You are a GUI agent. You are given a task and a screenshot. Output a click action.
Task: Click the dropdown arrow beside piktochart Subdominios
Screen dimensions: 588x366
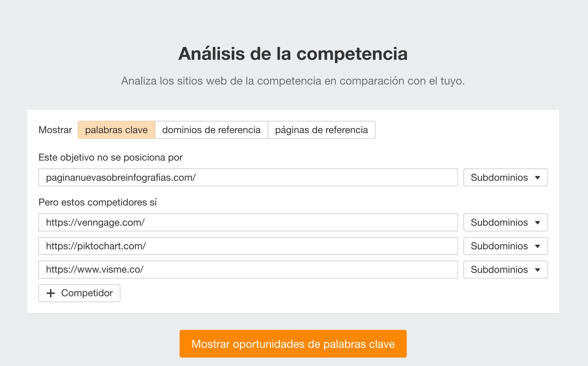(x=537, y=246)
